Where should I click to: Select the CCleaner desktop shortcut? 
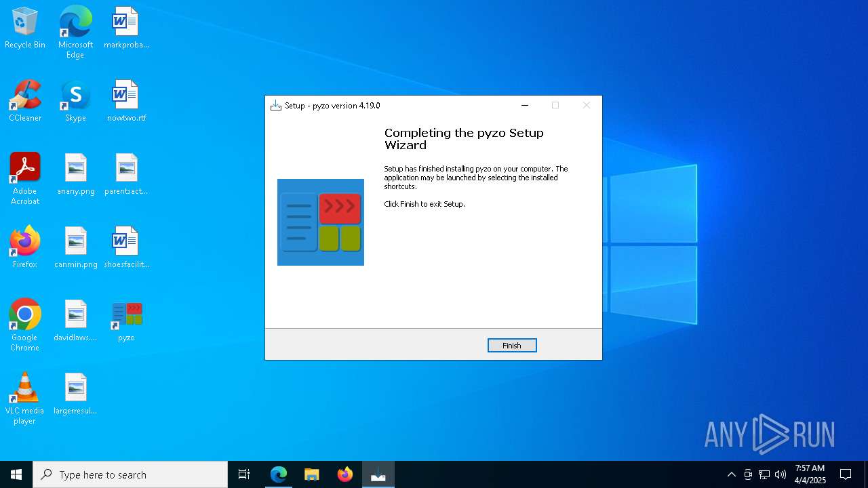coord(25,101)
